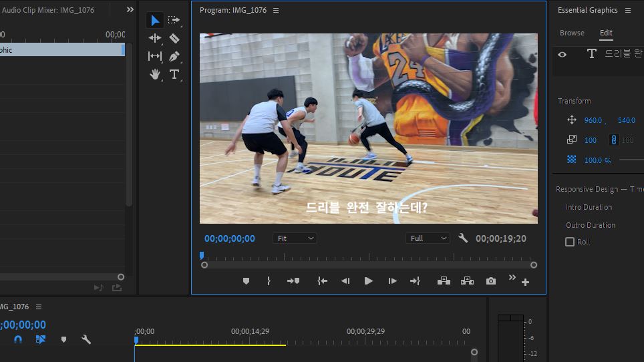The image size is (644, 362).
Task: Click scale value 100
Action: coord(590,140)
